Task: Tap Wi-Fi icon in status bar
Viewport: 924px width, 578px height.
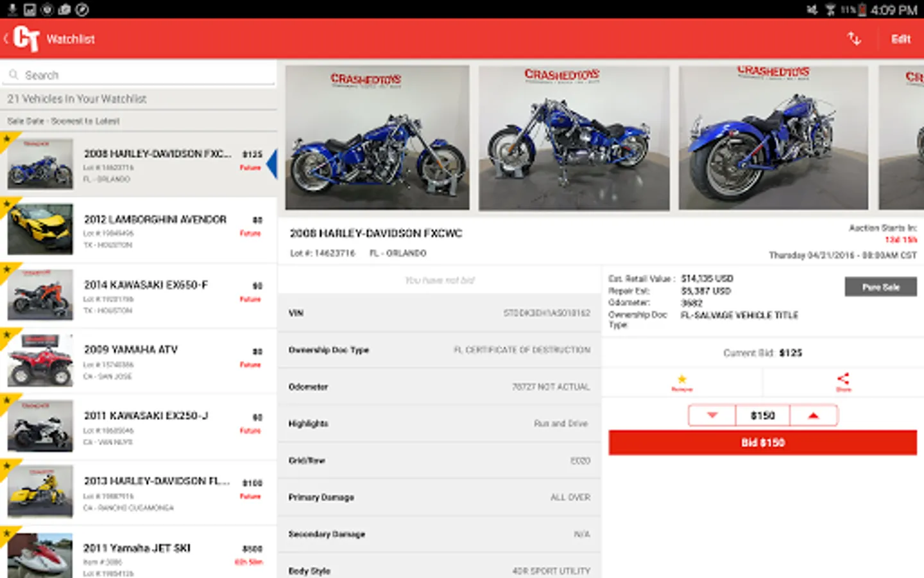Action: click(830, 10)
